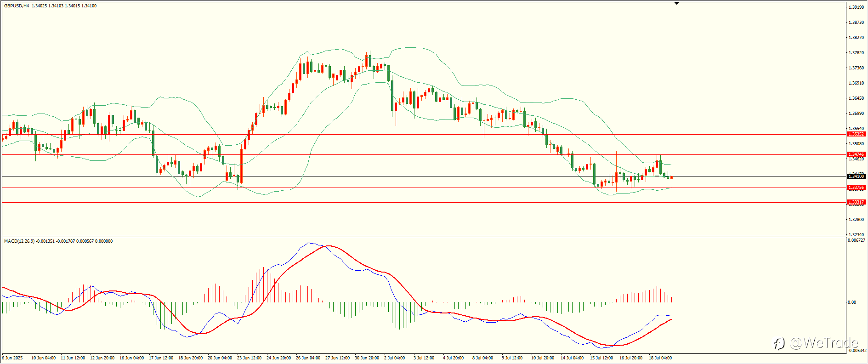Click the 23 Jun 12:00 time axis label
This screenshot has height=364, width=868.
point(249,358)
